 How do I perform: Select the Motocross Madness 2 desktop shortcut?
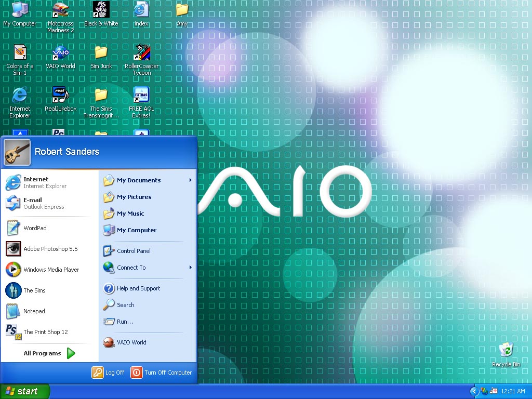point(60,17)
